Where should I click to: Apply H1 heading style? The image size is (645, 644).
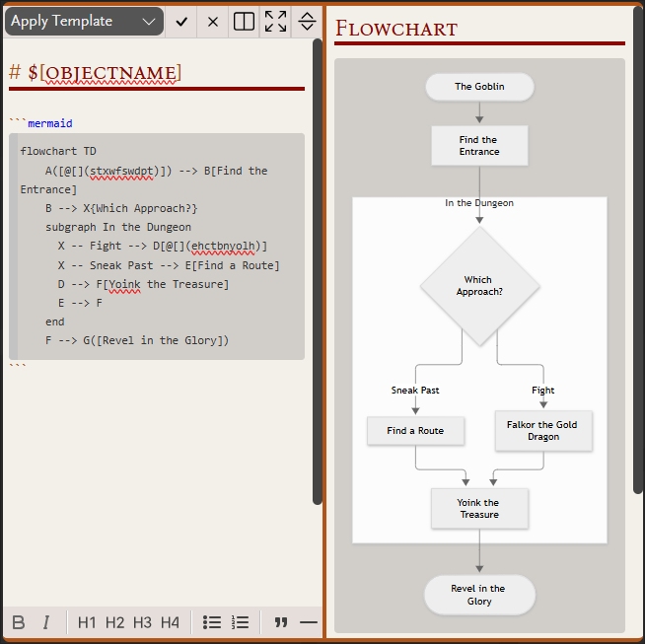coord(87,622)
